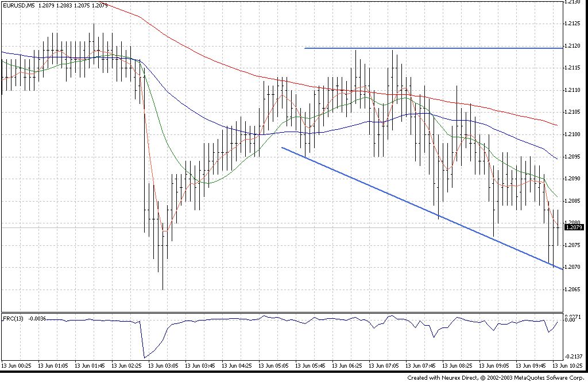Click the 13 Jun 03:45 time label
Viewport: 588px width, 382px height.
tap(200, 365)
